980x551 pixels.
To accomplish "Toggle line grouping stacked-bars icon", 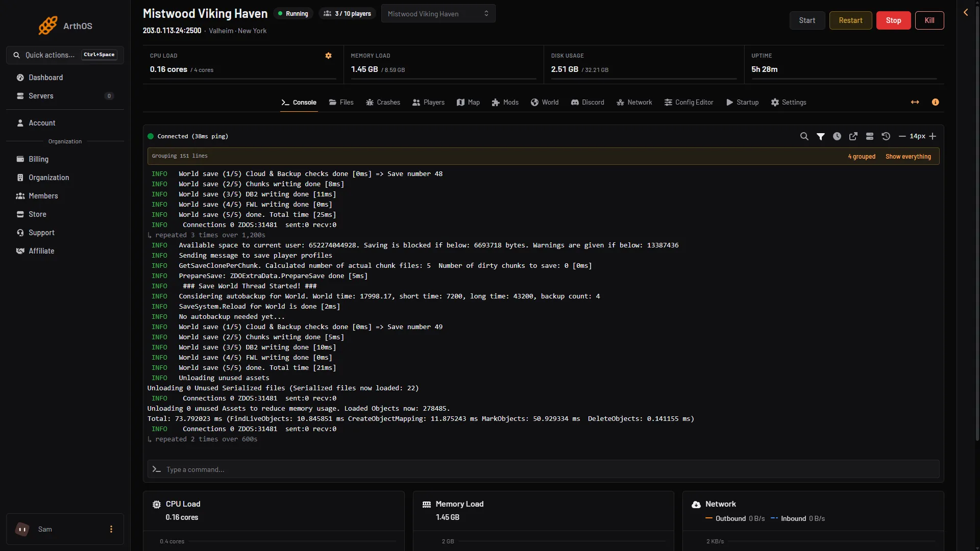I will 870,136.
